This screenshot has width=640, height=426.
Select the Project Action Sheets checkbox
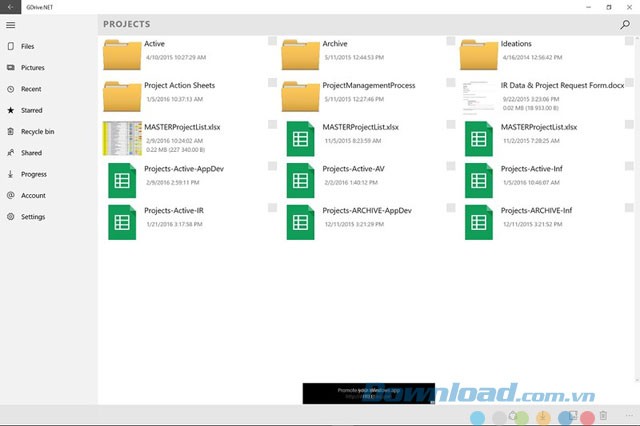point(272,82)
